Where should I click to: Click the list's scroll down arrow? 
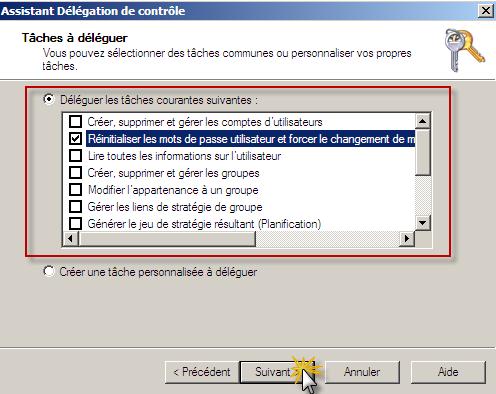(x=423, y=223)
